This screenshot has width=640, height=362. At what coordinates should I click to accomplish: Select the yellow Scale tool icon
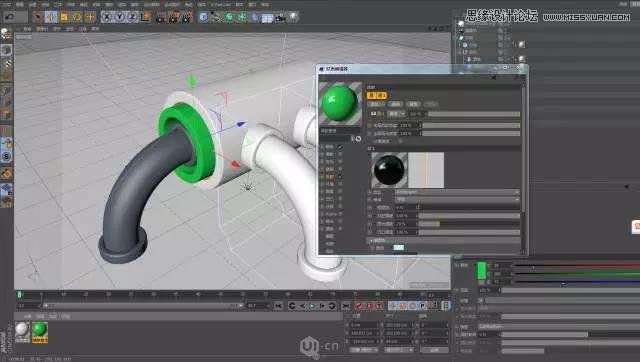coord(64,17)
